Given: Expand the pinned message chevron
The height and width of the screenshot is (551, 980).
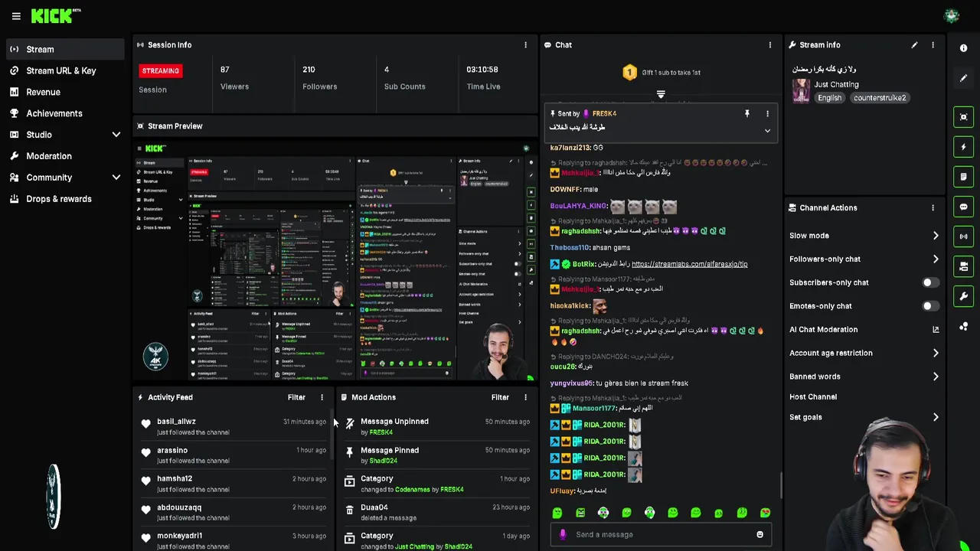Looking at the screenshot, I should pos(767,131).
